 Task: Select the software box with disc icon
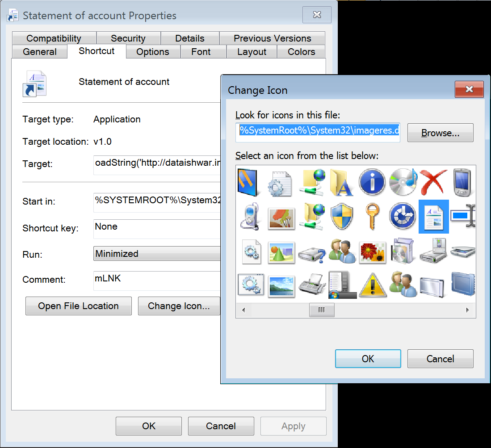point(403,251)
